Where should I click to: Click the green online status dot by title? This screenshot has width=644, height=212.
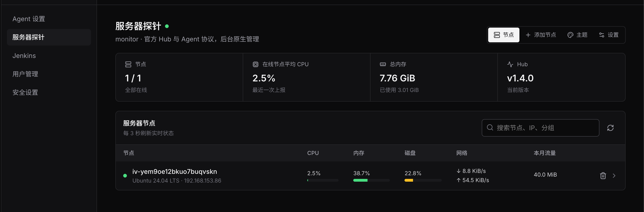167,26
